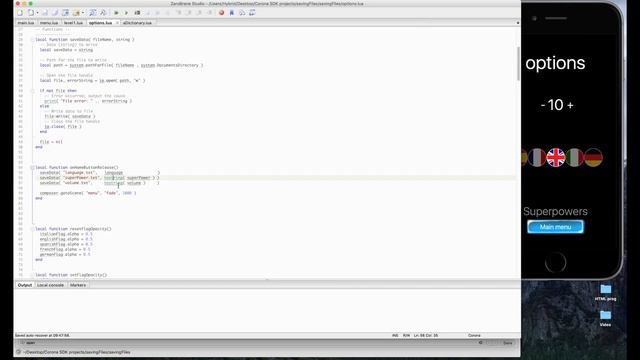Select the options.lua tab
640x360 pixels.
tap(100, 23)
